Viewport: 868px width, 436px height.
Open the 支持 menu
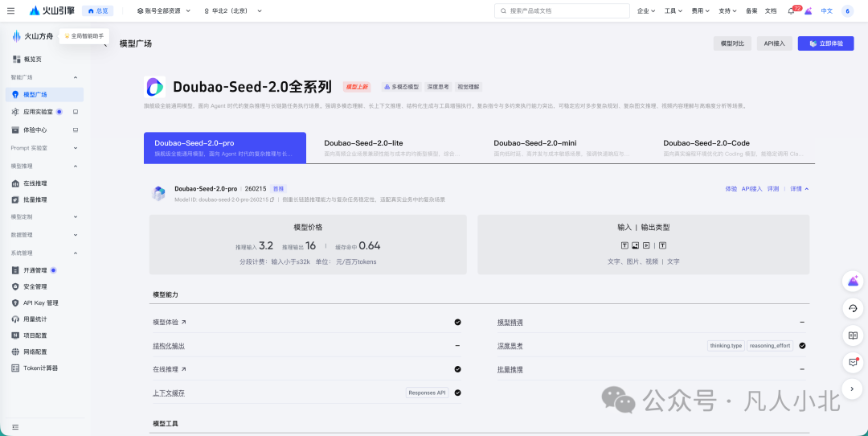coord(727,10)
